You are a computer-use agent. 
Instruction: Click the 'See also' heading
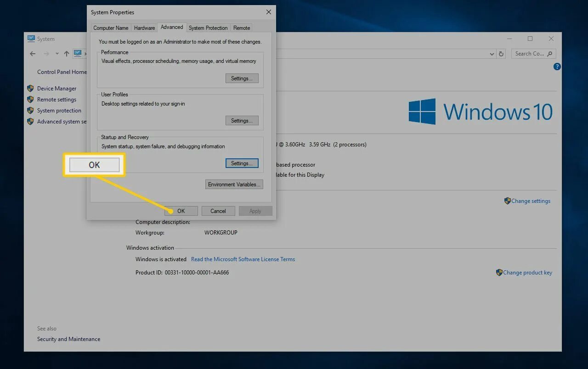(x=47, y=329)
